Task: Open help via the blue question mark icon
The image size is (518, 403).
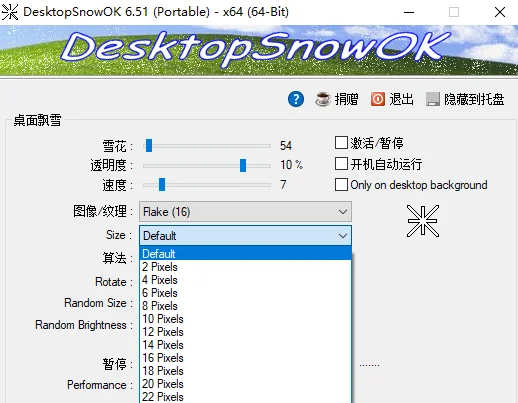Action: (296, 99)
